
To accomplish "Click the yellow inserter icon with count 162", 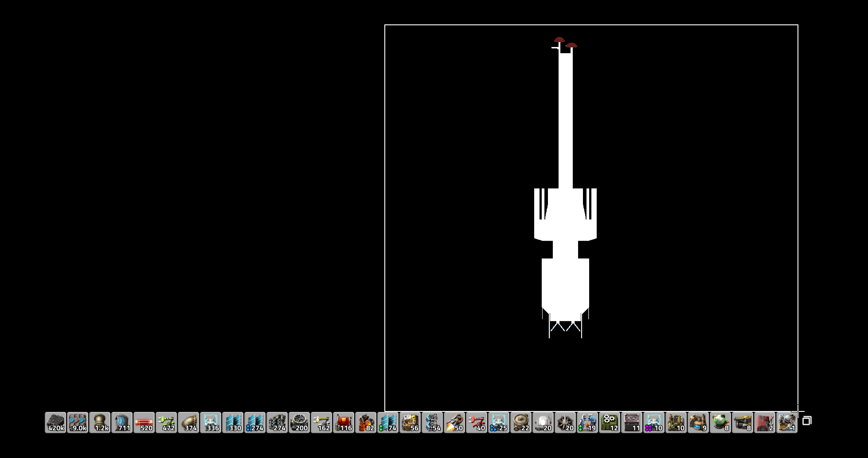I will 321,423.
